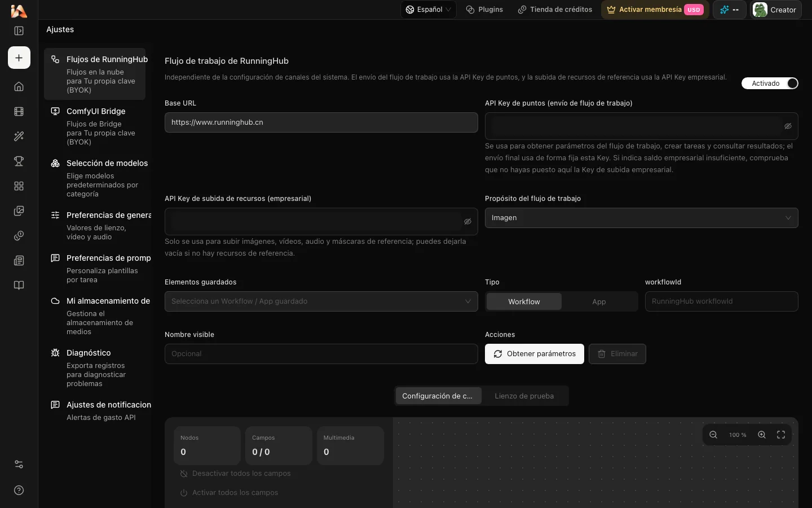Show the enterprise upload API Key value
The width and height of the screenshot is (812, 508).
(x=467, y=222)
